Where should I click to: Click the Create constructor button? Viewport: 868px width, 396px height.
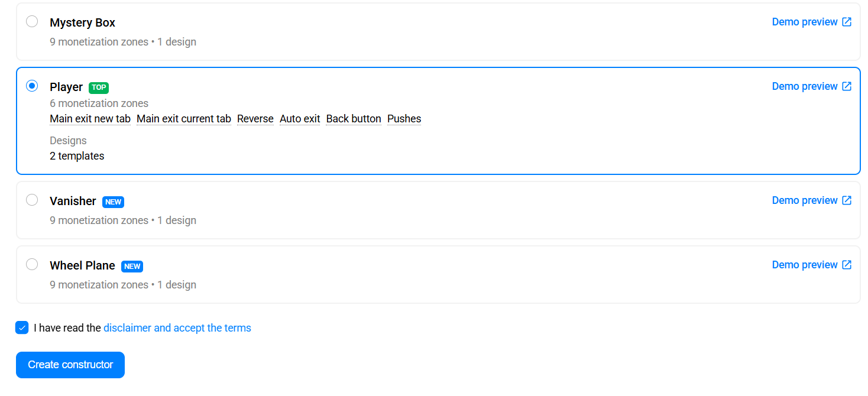70,365
